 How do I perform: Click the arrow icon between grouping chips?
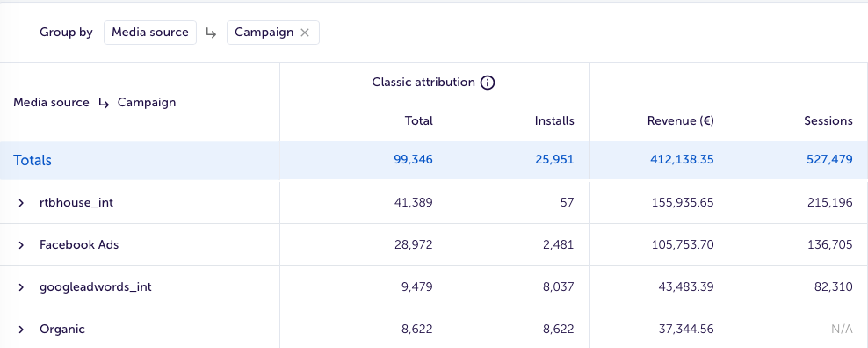pyautogui.click(x=211, y=33)
